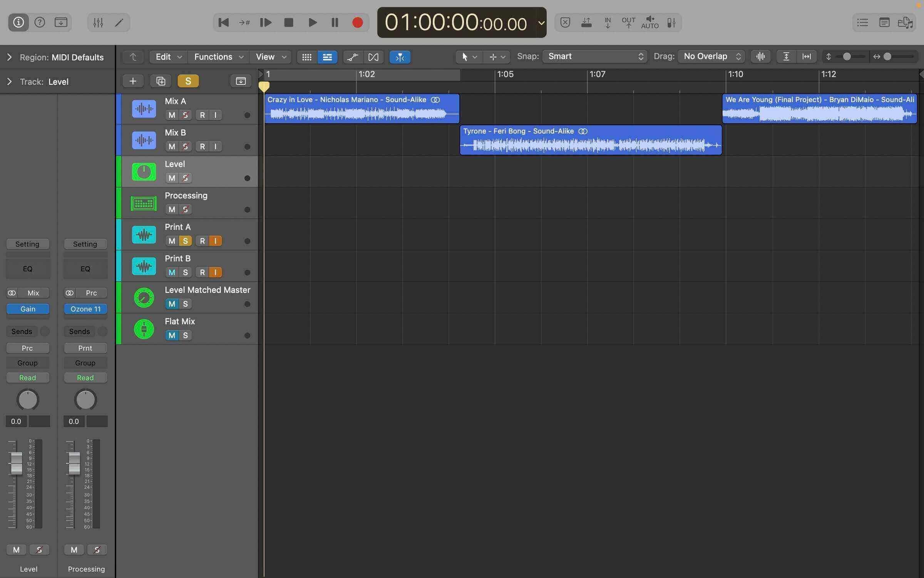Add a new track with plus button
Screen dimensions: 924x578
click(x=133, y=81)
